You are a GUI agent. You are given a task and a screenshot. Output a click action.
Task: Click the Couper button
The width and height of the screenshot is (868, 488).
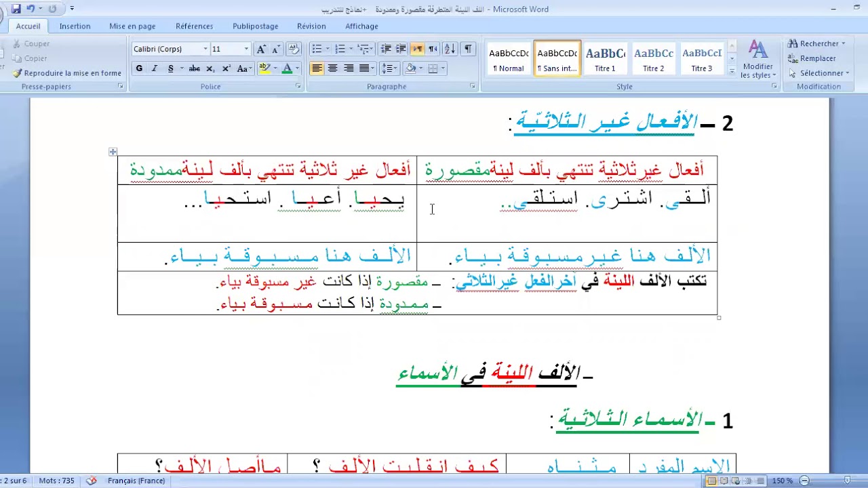click(x=31, y=43)
